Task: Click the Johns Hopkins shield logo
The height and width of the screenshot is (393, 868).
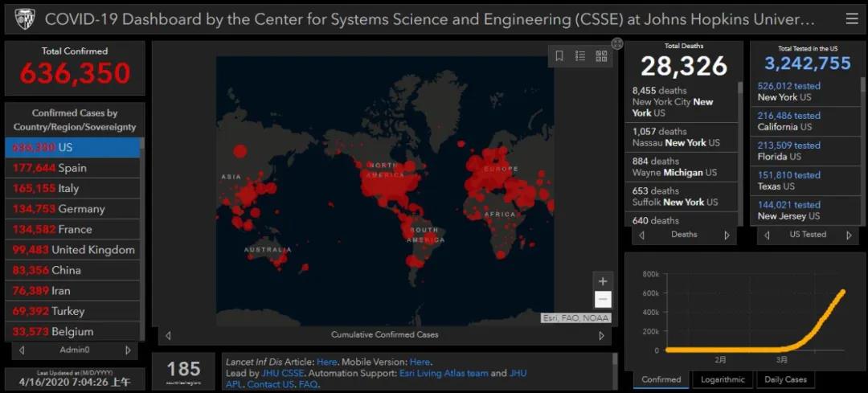Action: point(22,18)
